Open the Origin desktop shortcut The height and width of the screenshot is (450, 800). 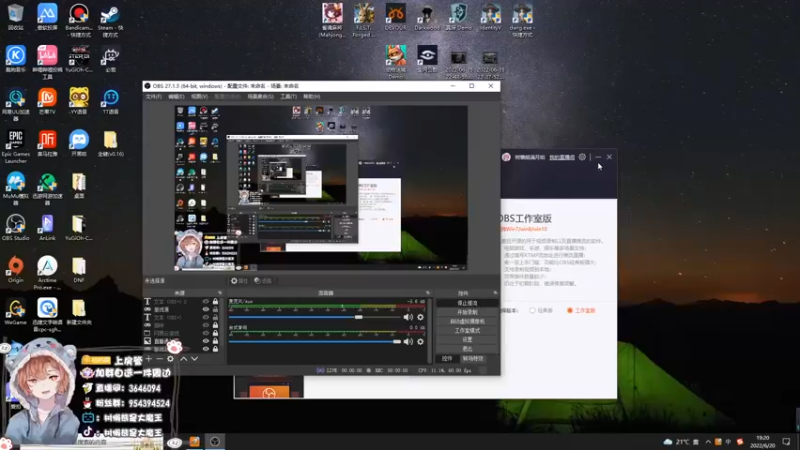(15, 269)
